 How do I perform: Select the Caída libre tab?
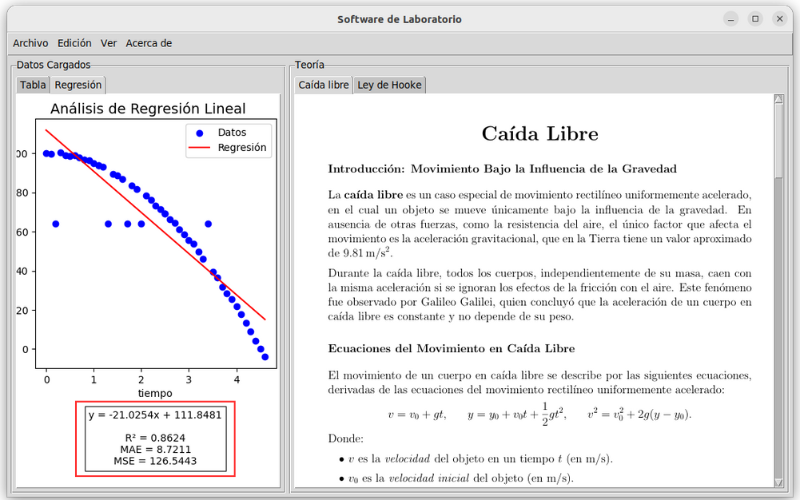[x=323, y=85]
